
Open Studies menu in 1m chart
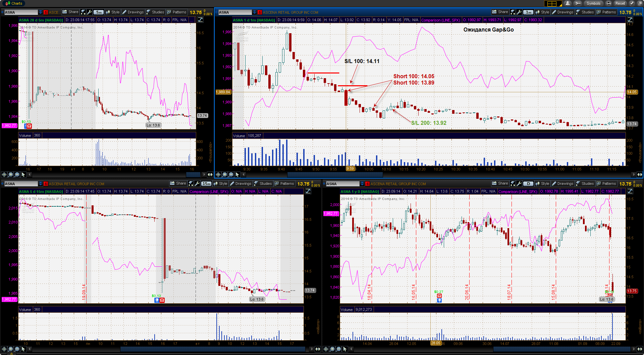pyautogui.click(x=585, y=12)
